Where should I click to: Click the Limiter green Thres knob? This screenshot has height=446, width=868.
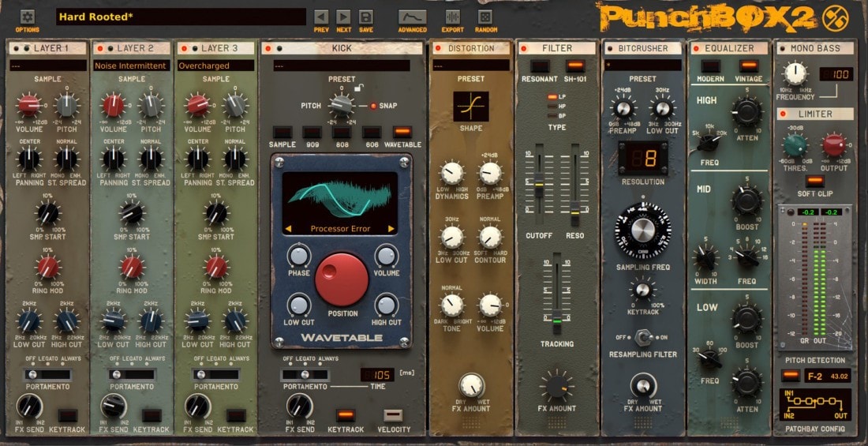pos(795,145)
